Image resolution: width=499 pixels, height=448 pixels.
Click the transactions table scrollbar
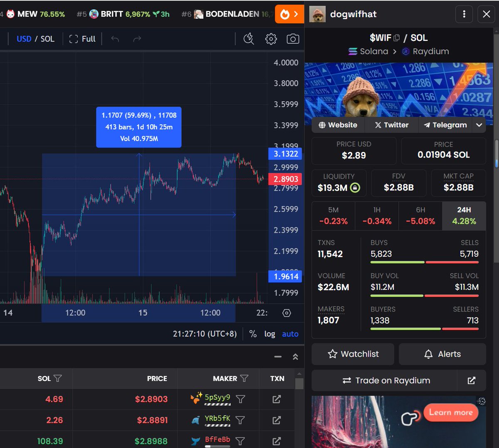coord(299,384)
